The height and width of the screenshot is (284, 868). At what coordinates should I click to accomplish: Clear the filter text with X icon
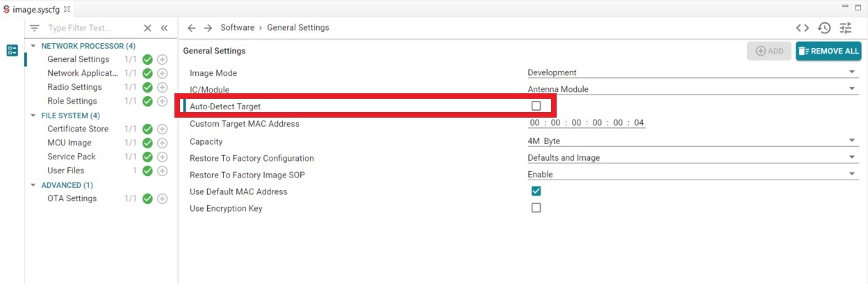tap(147, 28)
